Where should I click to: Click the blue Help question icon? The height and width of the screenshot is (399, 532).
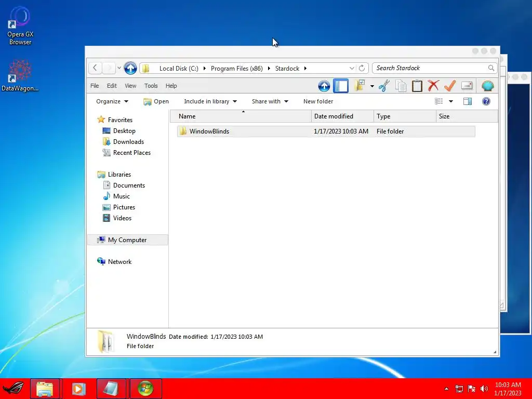point(486,101)
